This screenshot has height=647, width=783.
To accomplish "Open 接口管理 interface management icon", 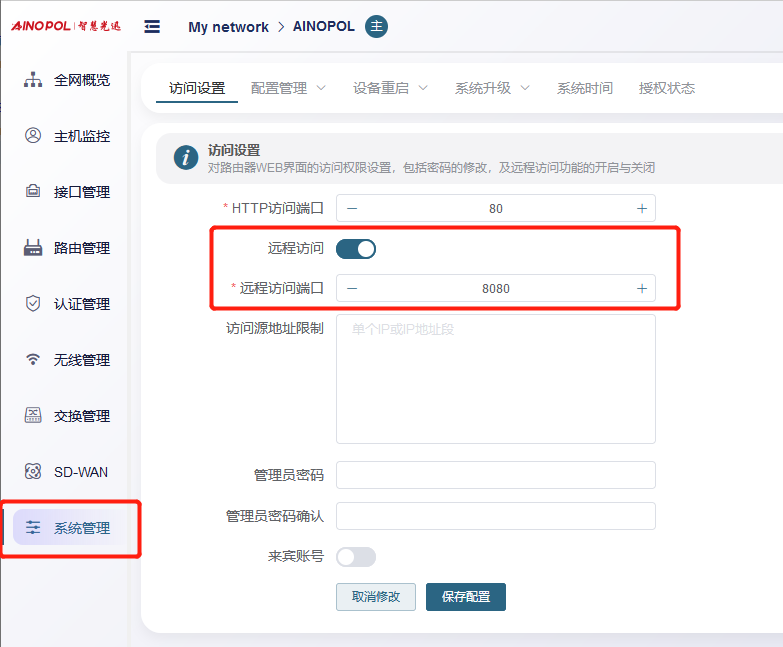I will [x=33, y=192].
